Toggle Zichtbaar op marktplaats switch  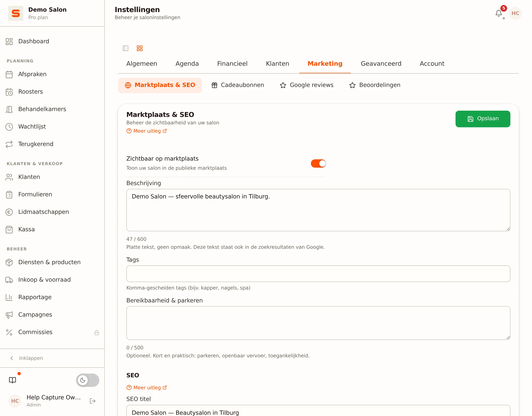pos(318,163)
